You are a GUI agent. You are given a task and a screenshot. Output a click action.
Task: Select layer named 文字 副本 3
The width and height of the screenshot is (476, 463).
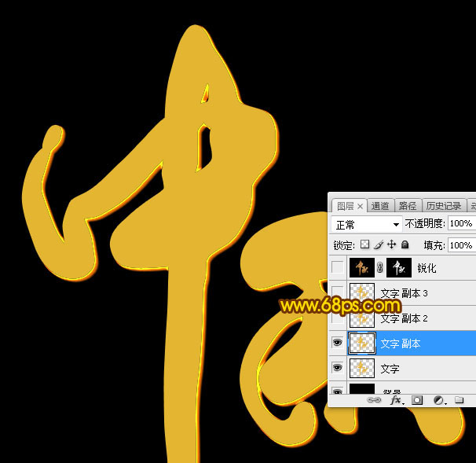coord(404,293)
